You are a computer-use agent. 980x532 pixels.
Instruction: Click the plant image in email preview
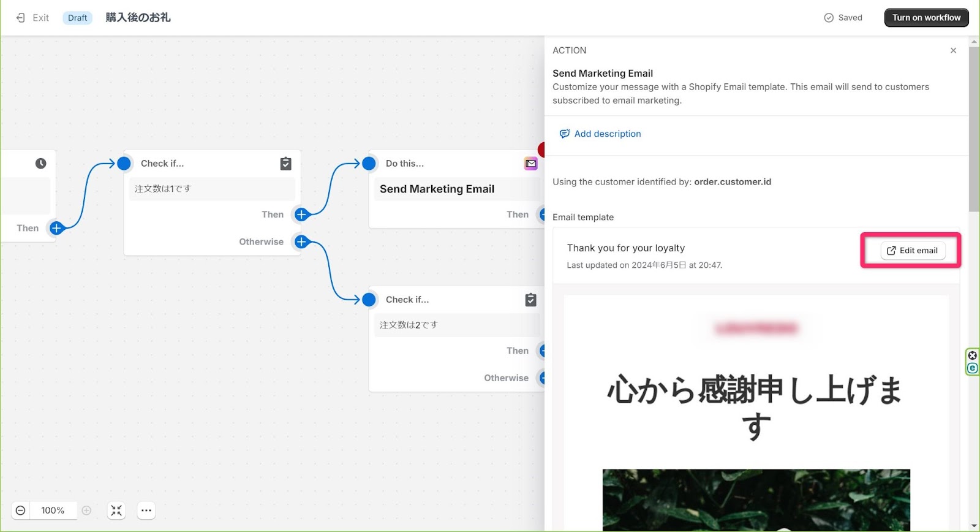[756, 500]
